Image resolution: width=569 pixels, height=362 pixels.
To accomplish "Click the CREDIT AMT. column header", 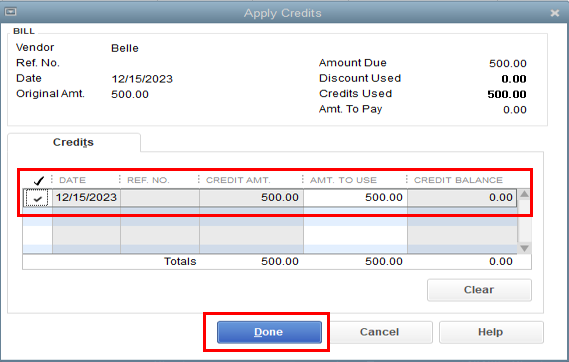I will (238, 180).
